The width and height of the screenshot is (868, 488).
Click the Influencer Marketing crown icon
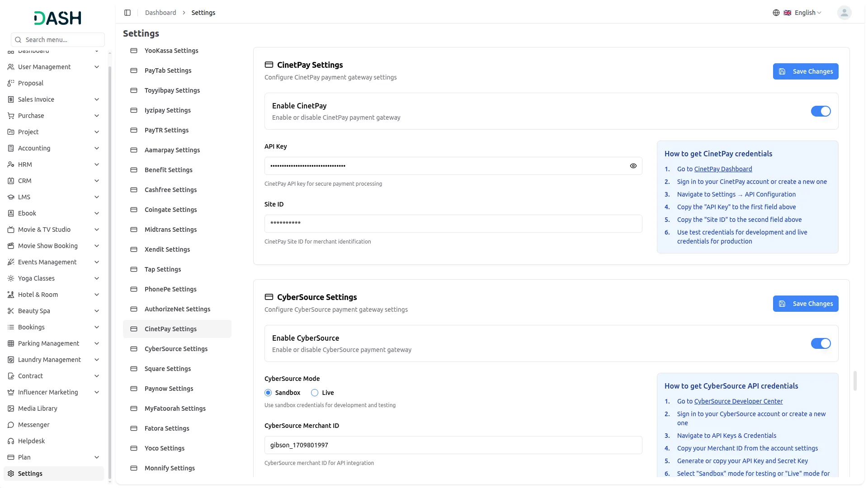11,392
